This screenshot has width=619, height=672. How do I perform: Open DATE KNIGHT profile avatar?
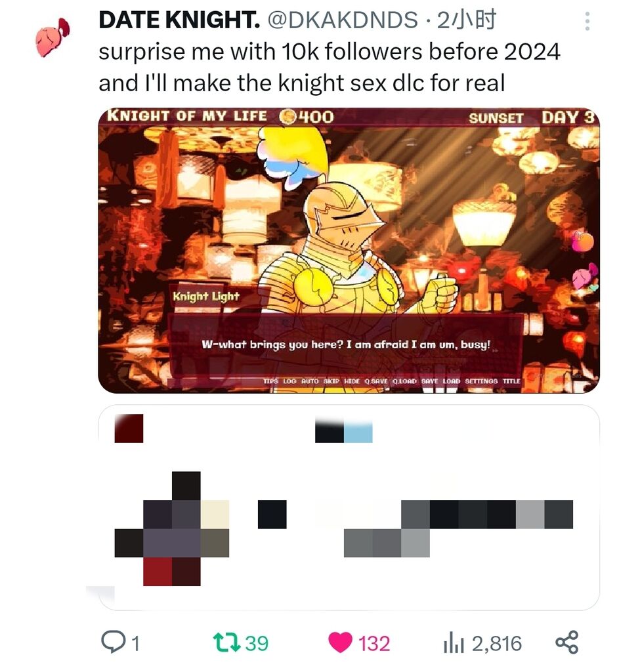click(x=53, y=37)
